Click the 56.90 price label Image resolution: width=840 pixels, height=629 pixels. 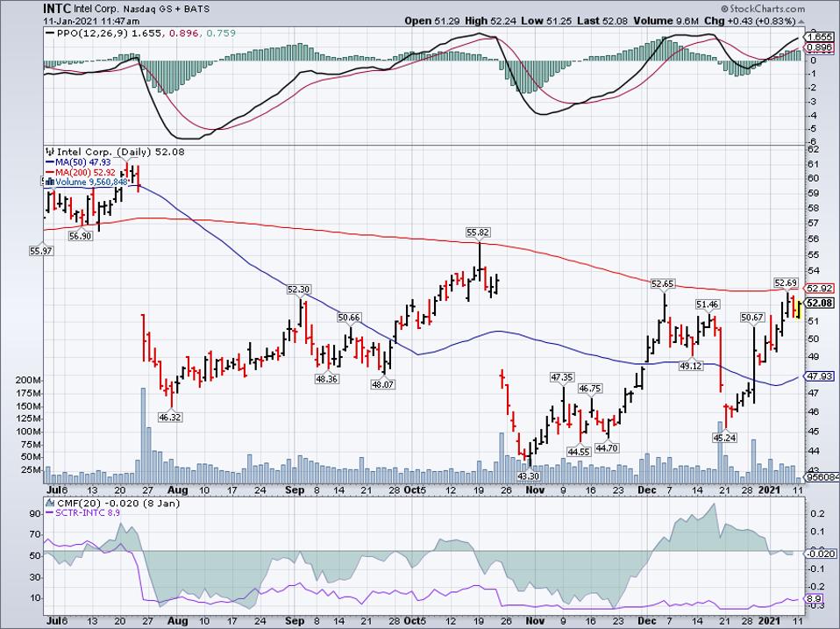(x=81, y=236)
